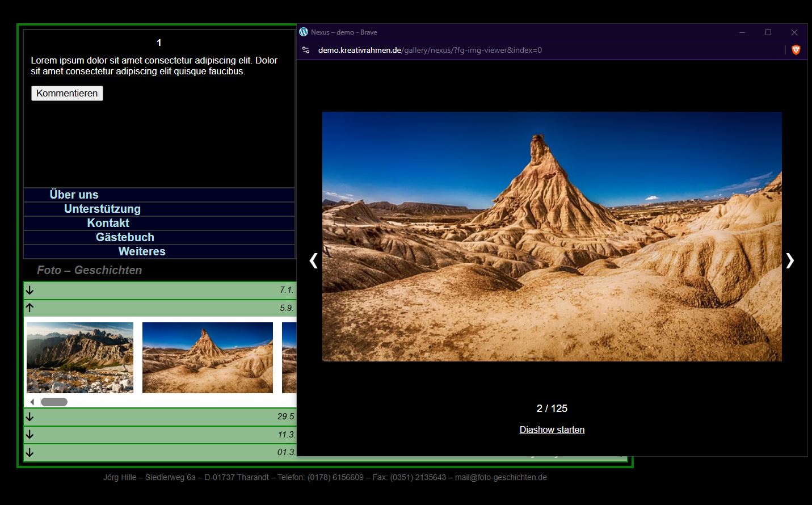
Task: Click the down arrow on the 29.5. row
Action: point(29,416)
